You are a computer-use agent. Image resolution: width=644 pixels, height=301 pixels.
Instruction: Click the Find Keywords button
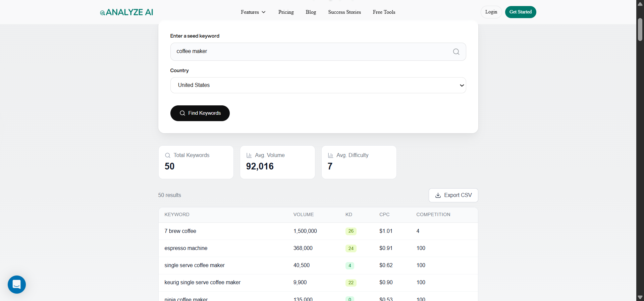point(200,113)
